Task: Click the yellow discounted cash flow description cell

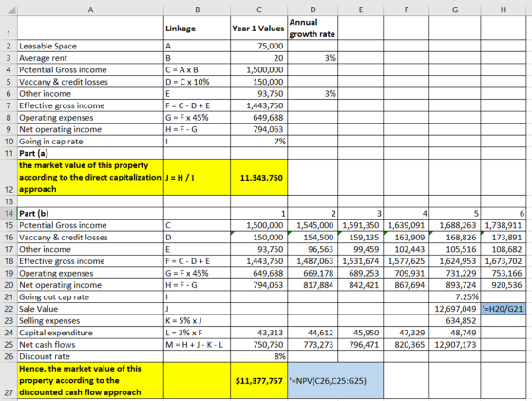Action: (x=90, y=380)
